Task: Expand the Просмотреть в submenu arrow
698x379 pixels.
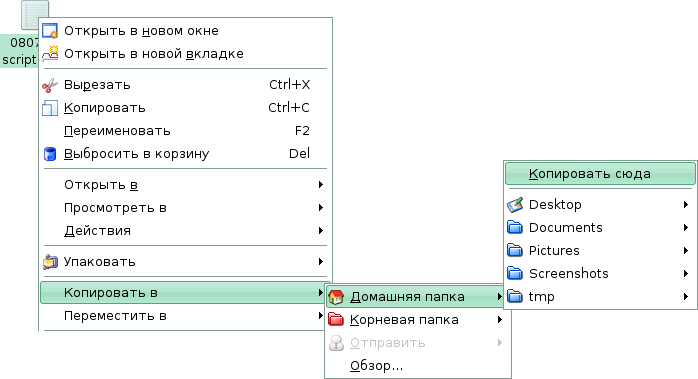Action: [321, 208]
